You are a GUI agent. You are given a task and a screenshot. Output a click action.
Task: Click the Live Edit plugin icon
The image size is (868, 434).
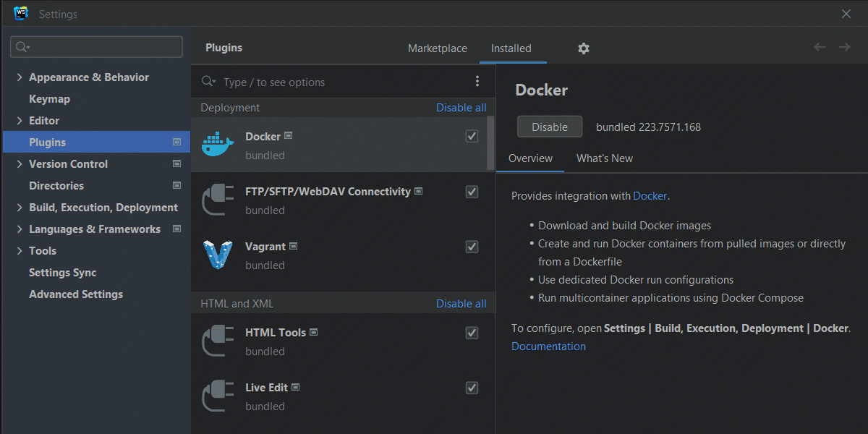[x=218, y=395]
